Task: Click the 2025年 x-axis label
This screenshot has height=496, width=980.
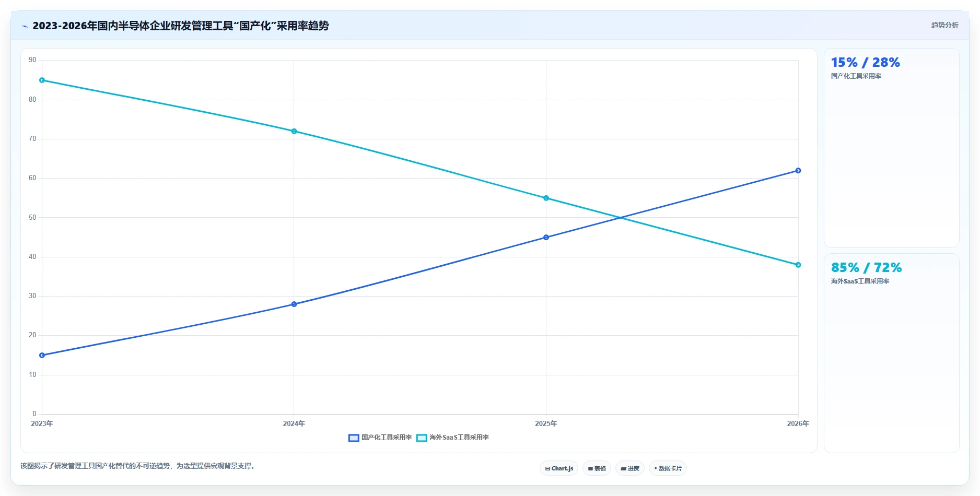Action: (546, 423)
